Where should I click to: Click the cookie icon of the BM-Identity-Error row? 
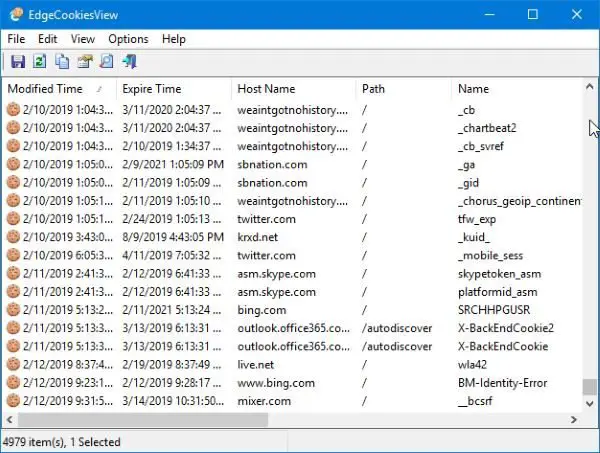(13, 383)
